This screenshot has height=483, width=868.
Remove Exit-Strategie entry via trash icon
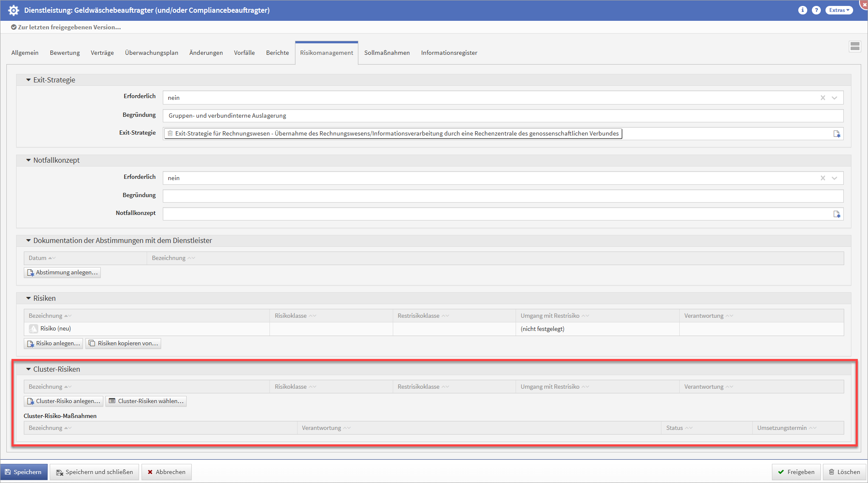pos(170,133)
